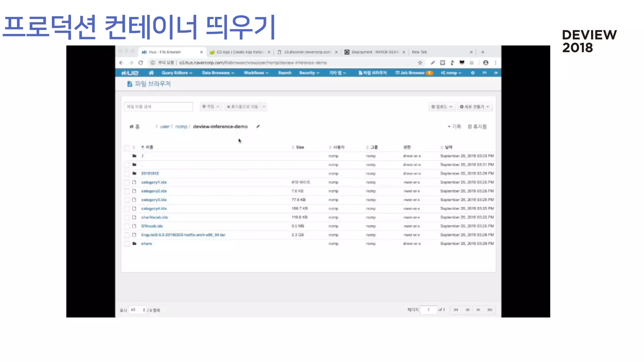Click the Hue home icon
Image resolution: width=644 pixels, height=362 pixels.
coord(151,73)
